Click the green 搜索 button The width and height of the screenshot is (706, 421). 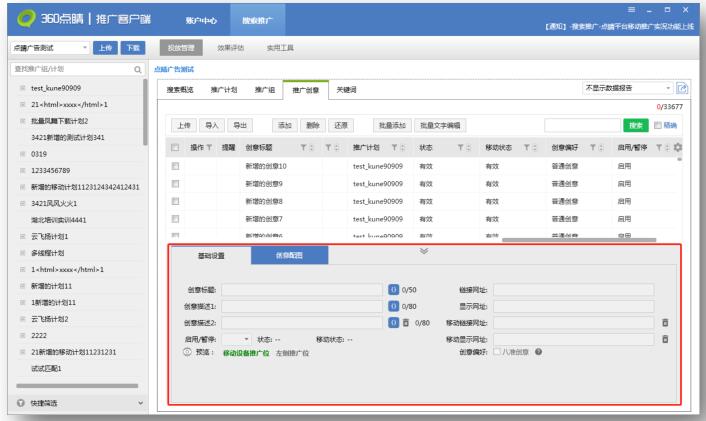click(634, 125)
